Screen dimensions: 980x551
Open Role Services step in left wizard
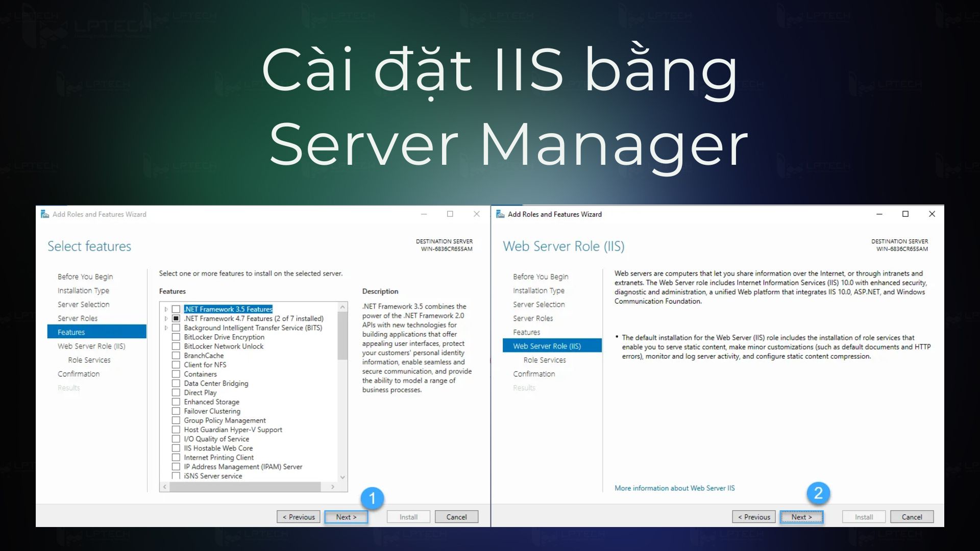[x=89, y=360]
